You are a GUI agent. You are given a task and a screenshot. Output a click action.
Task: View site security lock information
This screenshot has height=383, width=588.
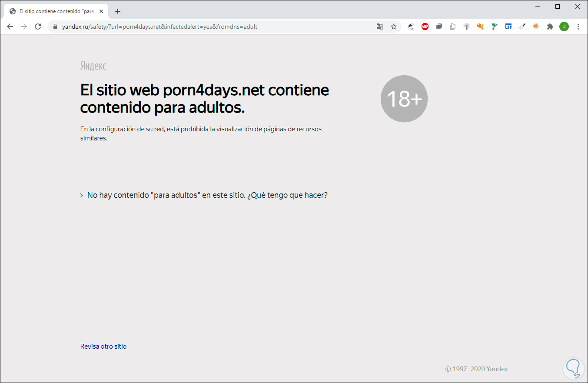click(55, 27)
